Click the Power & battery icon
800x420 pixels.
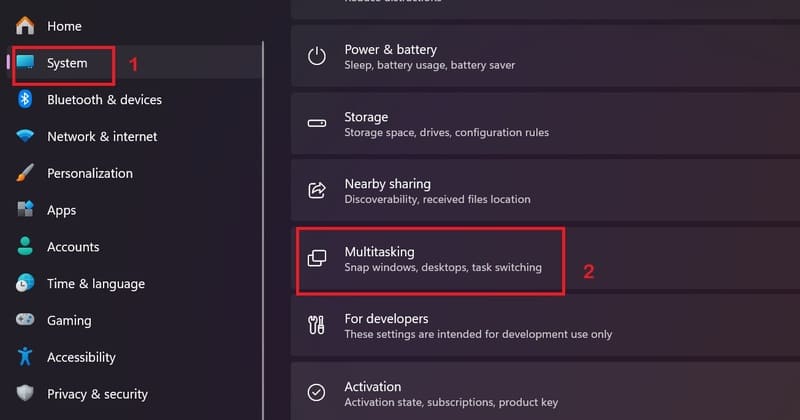point(316,56)
